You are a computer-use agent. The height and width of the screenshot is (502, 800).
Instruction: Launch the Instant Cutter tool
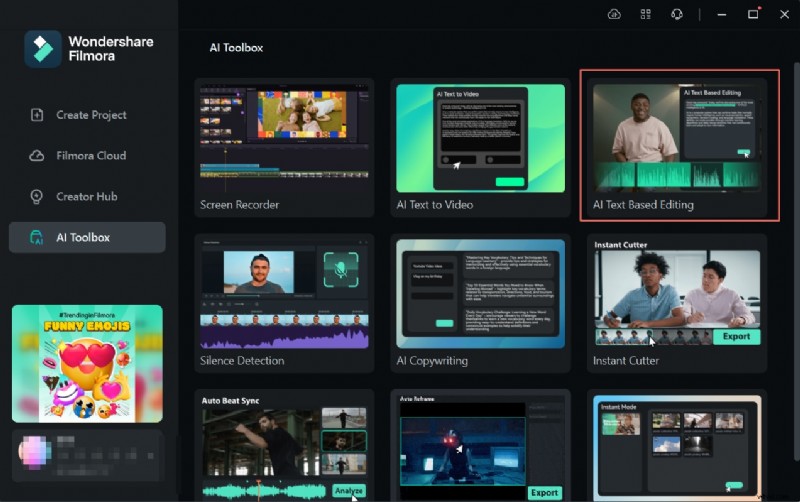(677, 303)
